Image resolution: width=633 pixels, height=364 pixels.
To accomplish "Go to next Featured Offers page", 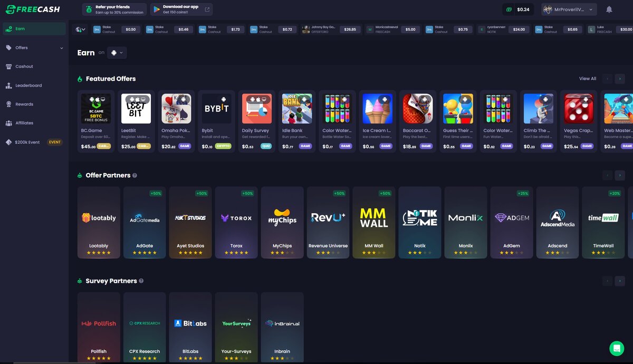I will click(x=620, y=79).
